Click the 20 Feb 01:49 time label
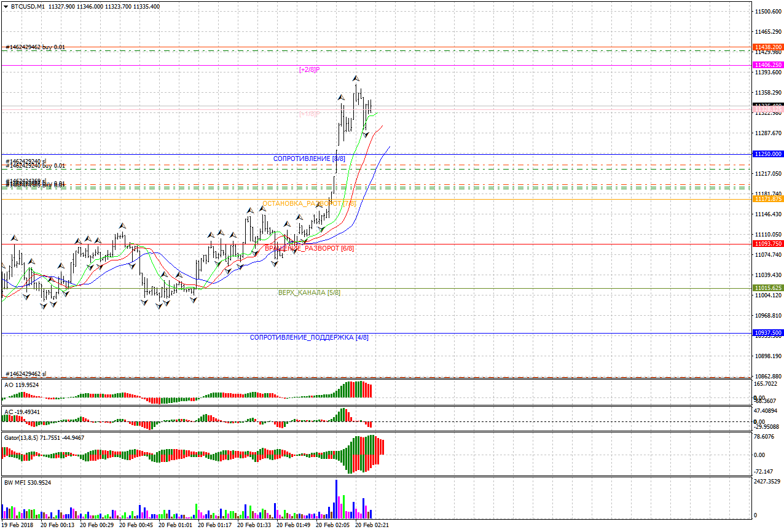Image resolution: width=784 pixels, height=532 pixels. point(293,525)
